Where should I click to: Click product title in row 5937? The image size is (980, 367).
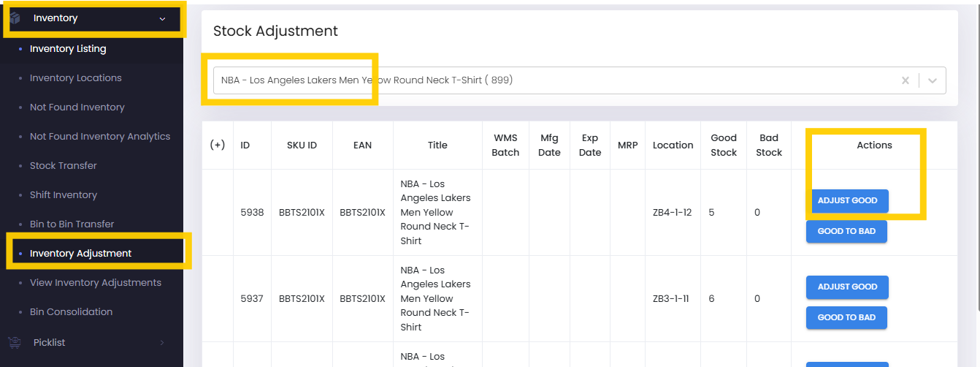point(436,299)
